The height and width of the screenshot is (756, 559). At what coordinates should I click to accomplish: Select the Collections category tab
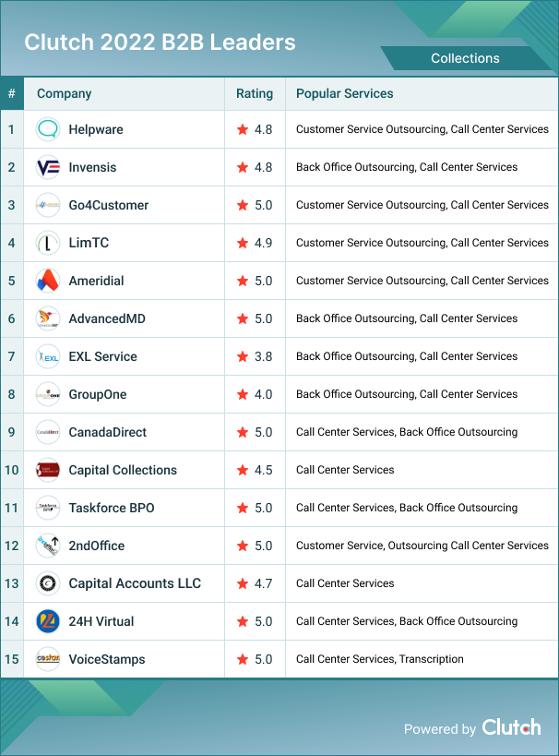(x=465, y=58)
